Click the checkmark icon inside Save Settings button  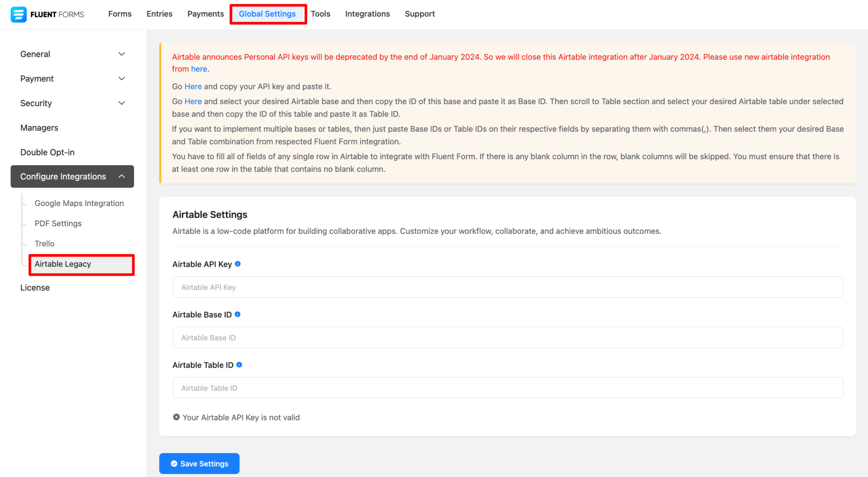pos(174,463)
